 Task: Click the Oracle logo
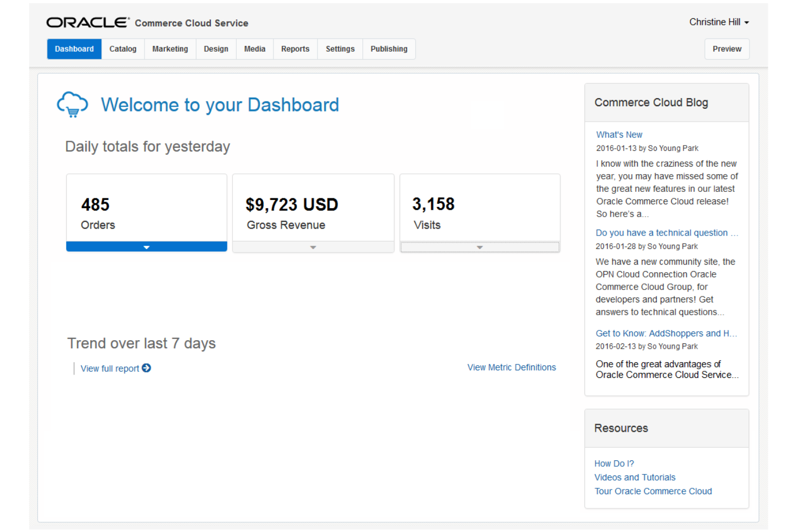tap(88, 23)
